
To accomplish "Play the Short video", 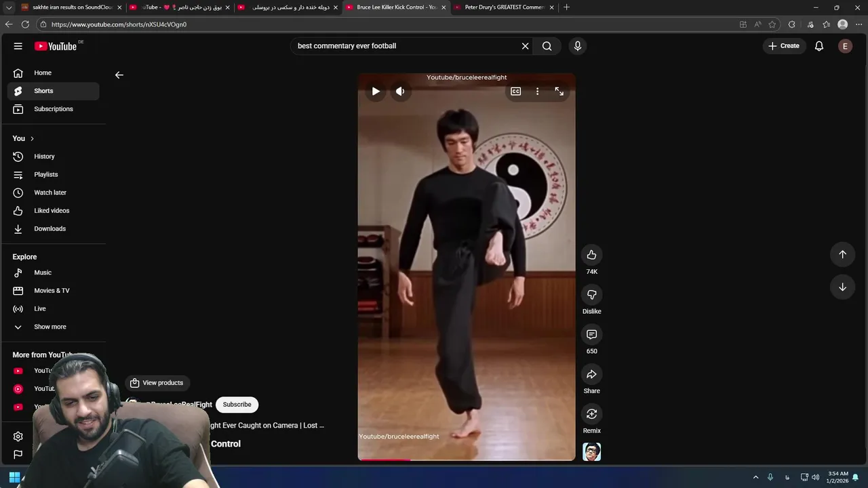I will pyautogui.click(x=376, y=91).
